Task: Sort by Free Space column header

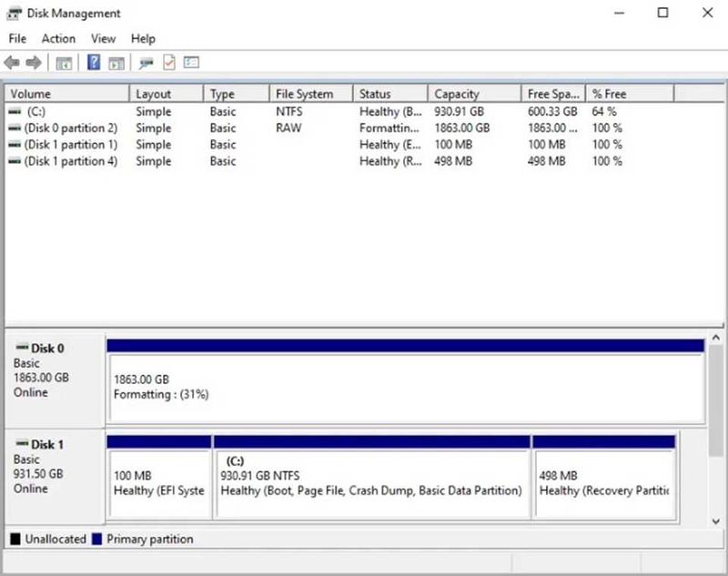Action: 553,94
